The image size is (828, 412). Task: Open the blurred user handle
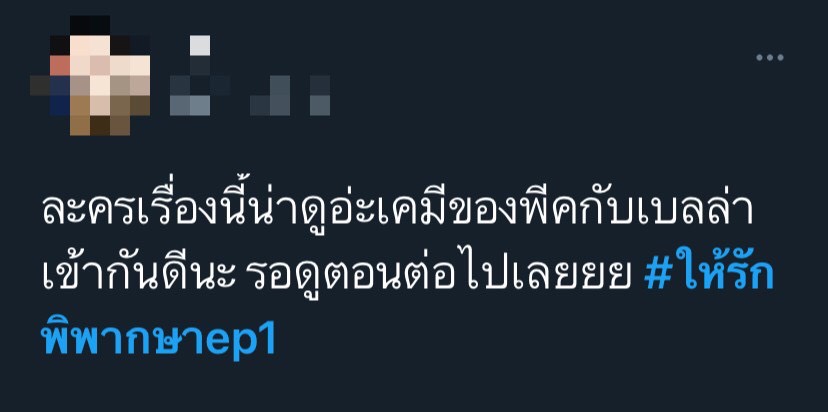tap(250, 95)
